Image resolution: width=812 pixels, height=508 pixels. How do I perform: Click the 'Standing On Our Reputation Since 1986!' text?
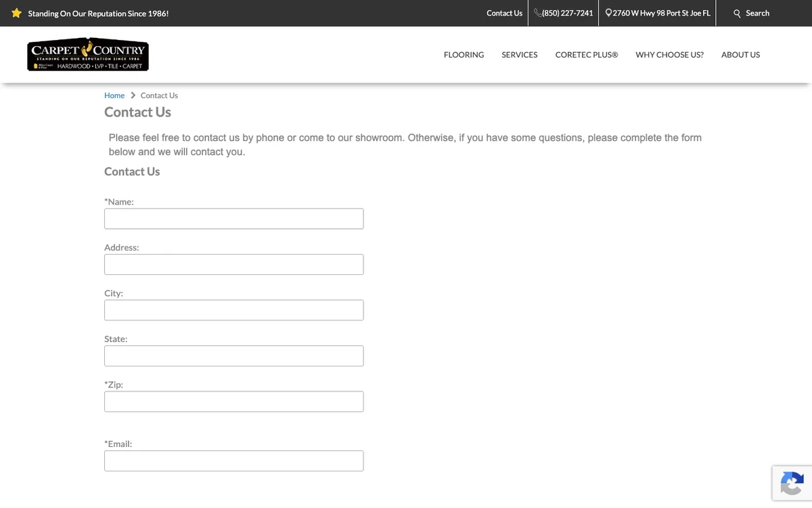(98, 14)
